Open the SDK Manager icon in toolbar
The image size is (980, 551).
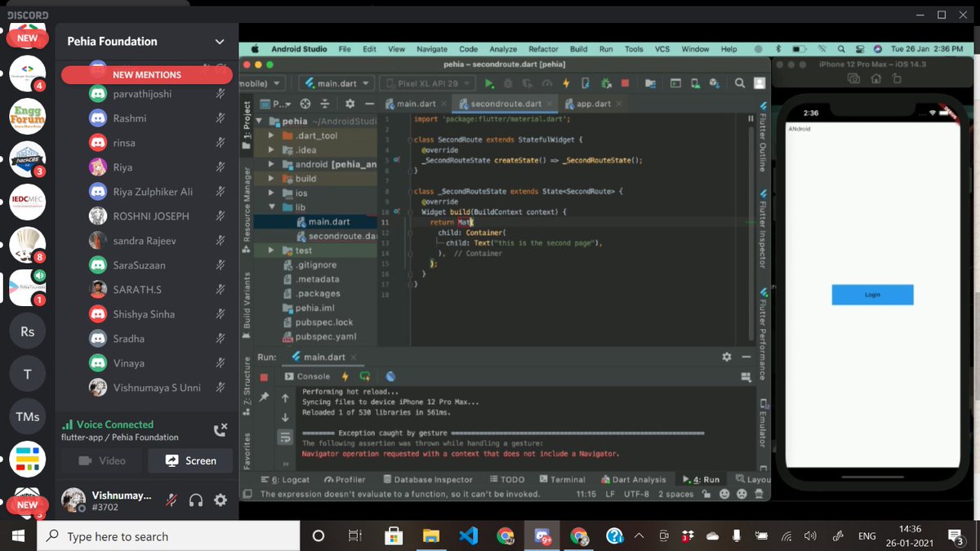pyautogui.click(x=715, y=83)
